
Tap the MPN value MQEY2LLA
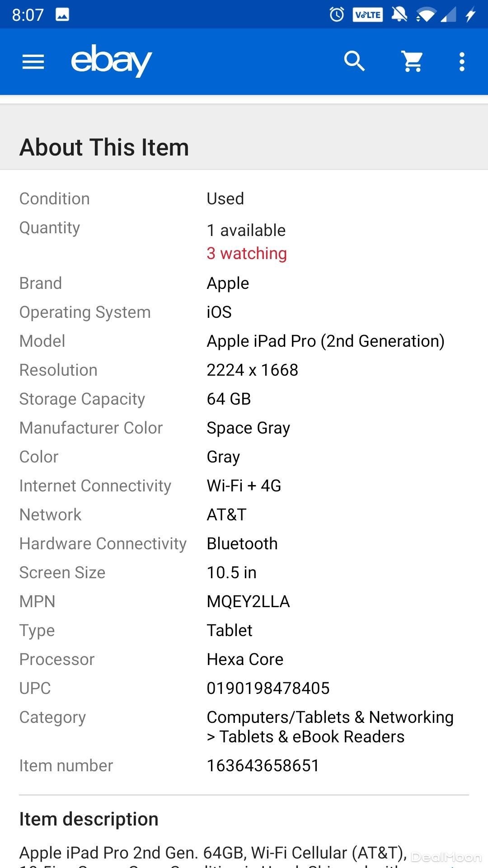click(248, 602)
